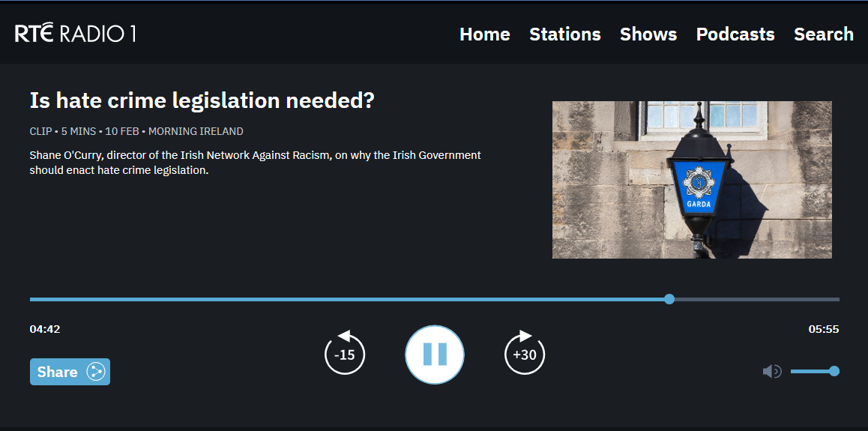Click the Morning Ireland show label
The height and width of the screenshot is (431, 868).
pyautogui.click(x=196, y=132)
